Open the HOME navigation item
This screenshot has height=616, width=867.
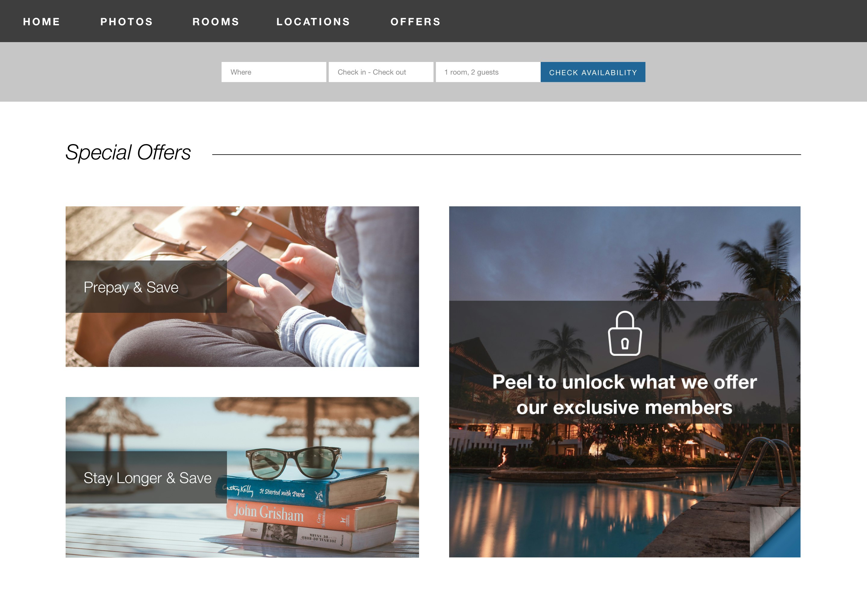point(42,22)
